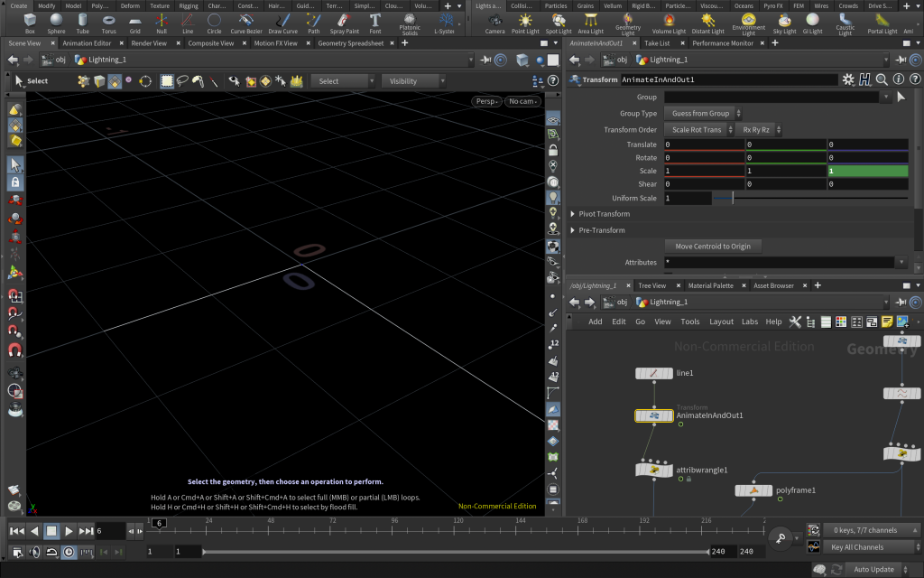Open the parameter gear settings menu
The height and width of the screenshot is (578, 924).
pos(848,79)
